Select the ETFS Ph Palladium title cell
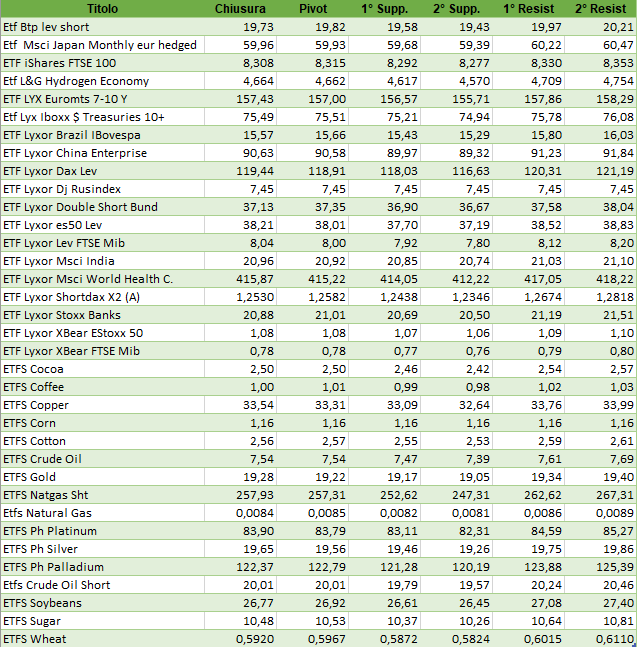The image size is (637, 647). click(102, 567)
